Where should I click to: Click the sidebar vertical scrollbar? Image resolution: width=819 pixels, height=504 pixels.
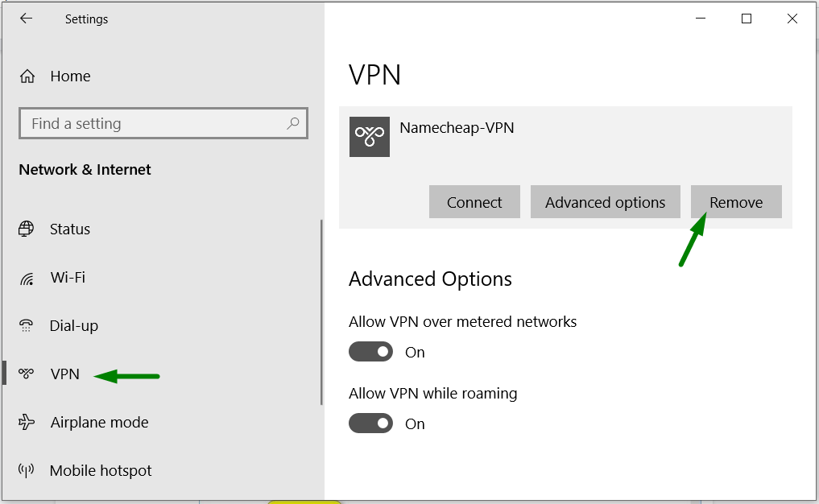(321, 312)
